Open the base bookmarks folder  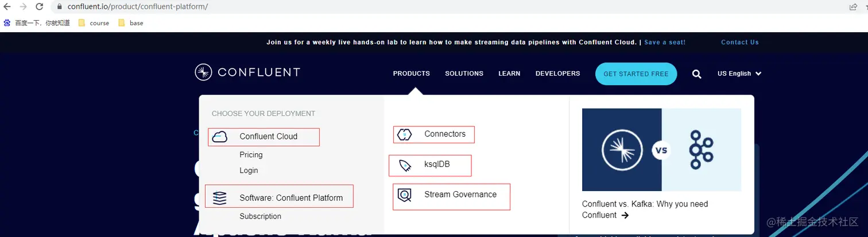click(x=131, y=23)
